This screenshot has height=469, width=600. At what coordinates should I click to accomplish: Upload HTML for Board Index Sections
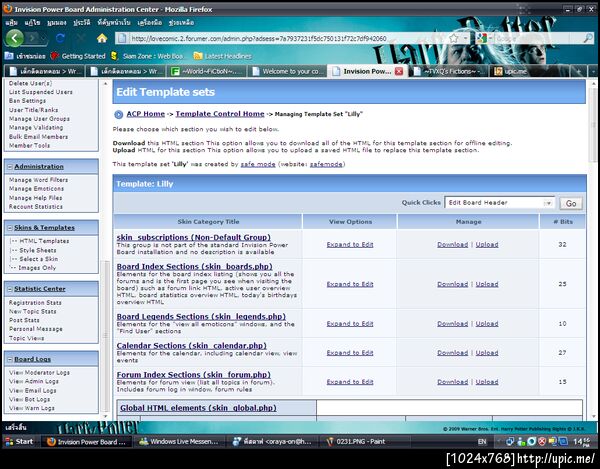click(487, 284)
